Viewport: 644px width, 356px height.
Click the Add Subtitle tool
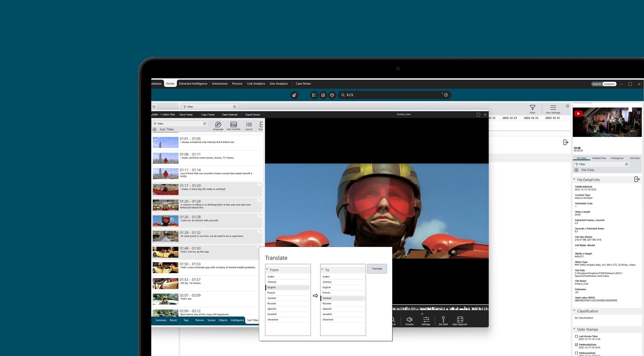tap(234, 126)
